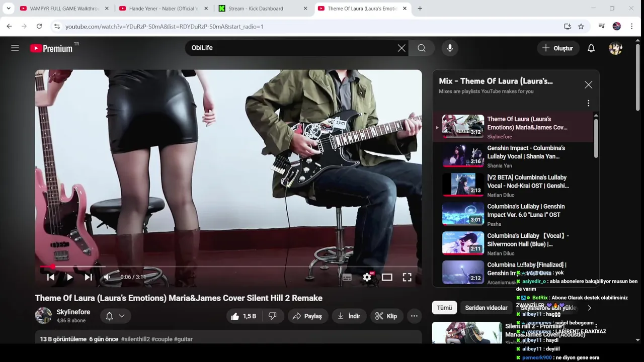
Task: Open the browser media controls icon
Action: pos(602,26)
